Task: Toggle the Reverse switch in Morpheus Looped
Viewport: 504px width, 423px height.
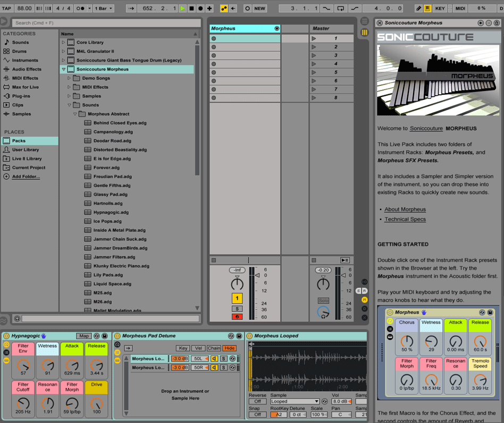Action: click(257, 401)
